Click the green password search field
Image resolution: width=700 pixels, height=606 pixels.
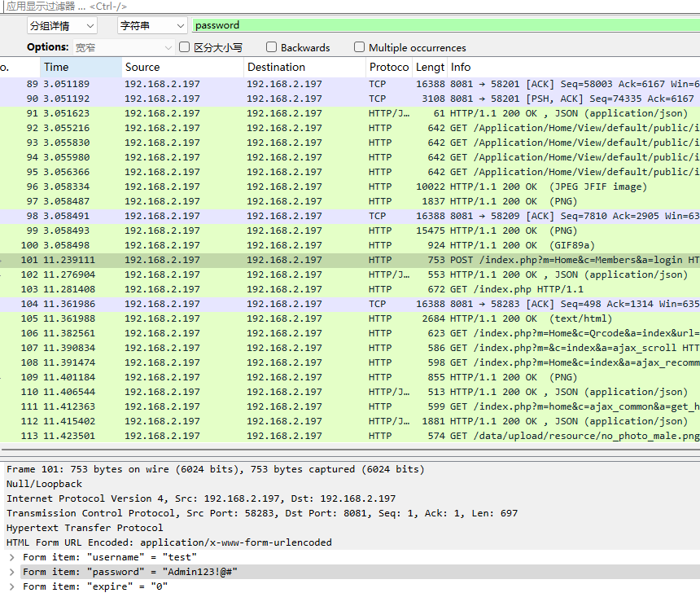coord(446,25)
